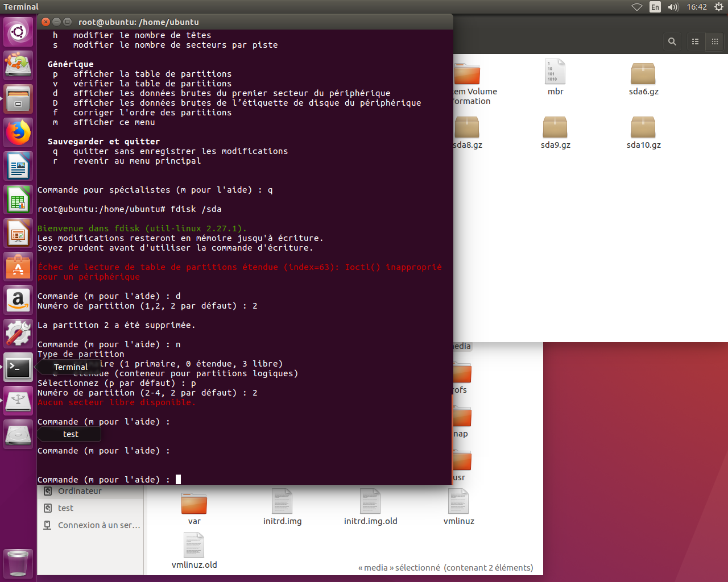Click the 'Terminal' dock tooltip label
The image size is (728, 582).
tap(71, 367)
